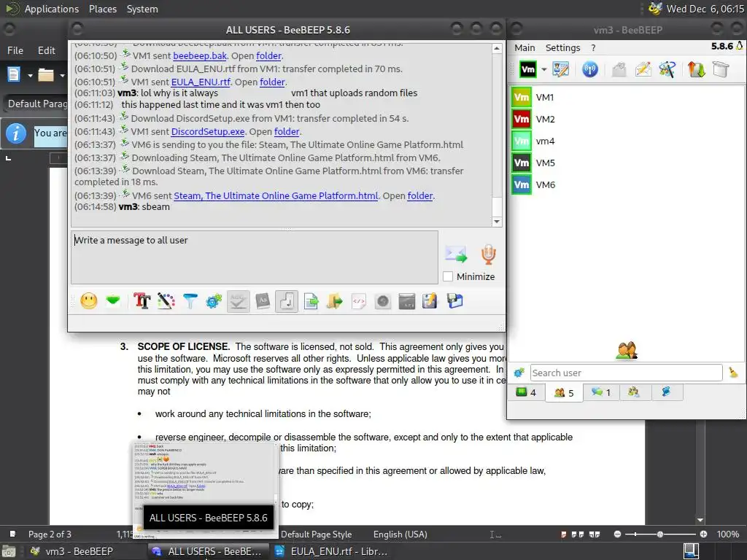The height and width of the screenshot is (560, 747).
Task: Click the message box to all users
Action: coord(255,257)
